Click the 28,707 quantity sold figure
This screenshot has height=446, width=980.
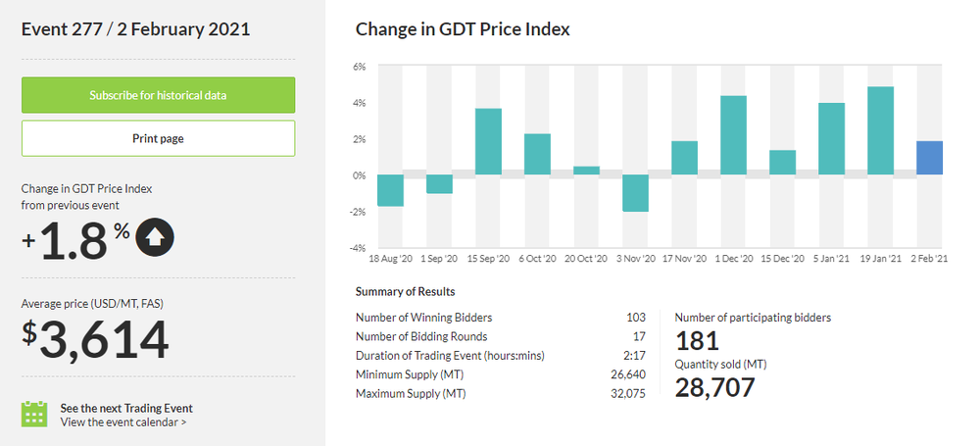click(x=714, y=387)
